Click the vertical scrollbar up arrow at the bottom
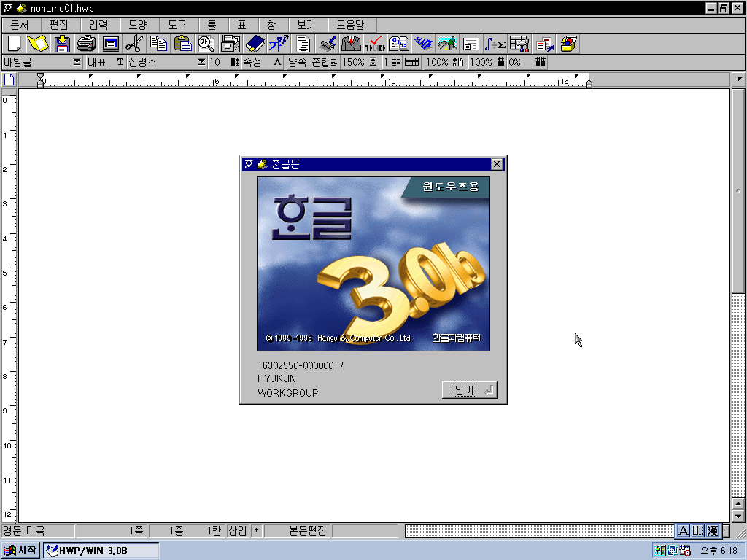 click(738, 504)
